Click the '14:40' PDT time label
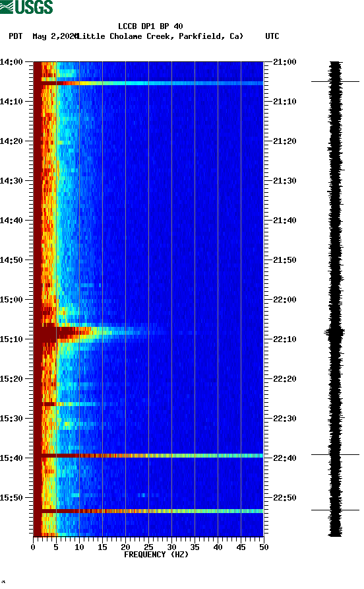The height and width of the screenshot is (589, 364). click(x=11, y=221)
